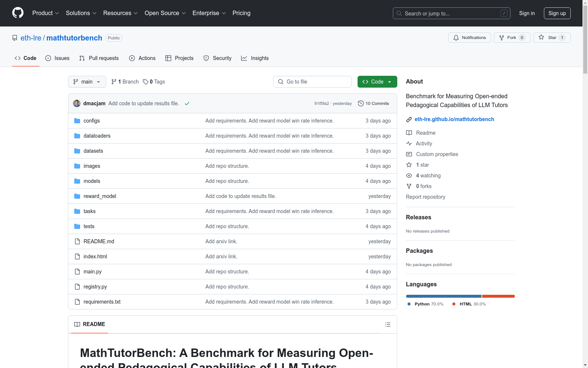Click the main.py file icon

77,272
